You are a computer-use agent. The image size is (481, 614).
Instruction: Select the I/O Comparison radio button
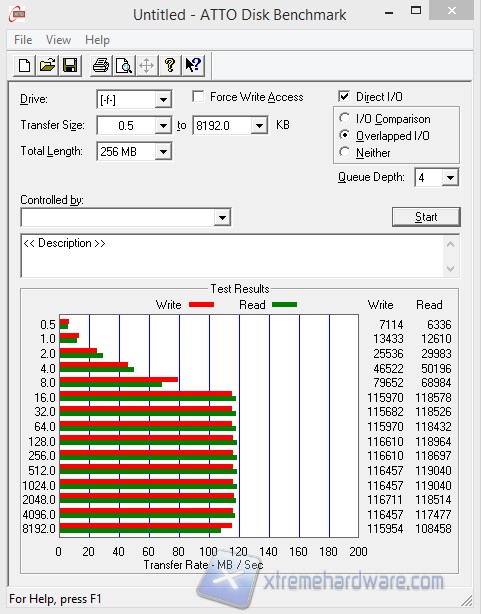point(344,118)
